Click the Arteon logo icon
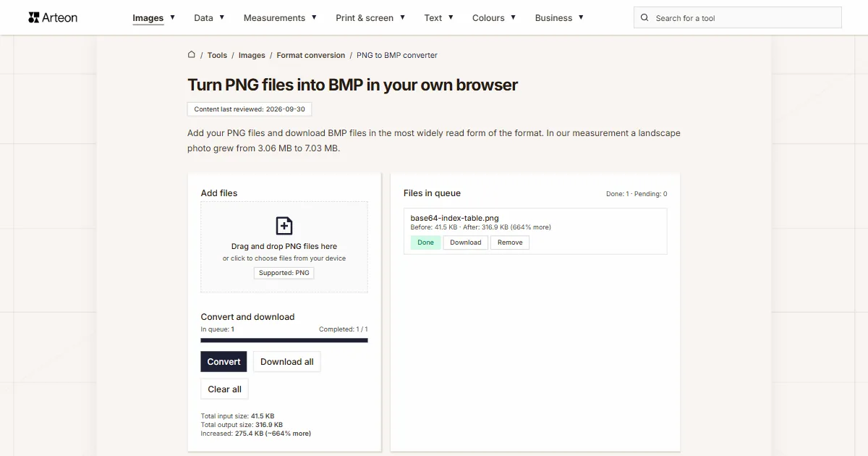This screenshot has width=868, height=456. pyautogui.click(x=34, y=17)
